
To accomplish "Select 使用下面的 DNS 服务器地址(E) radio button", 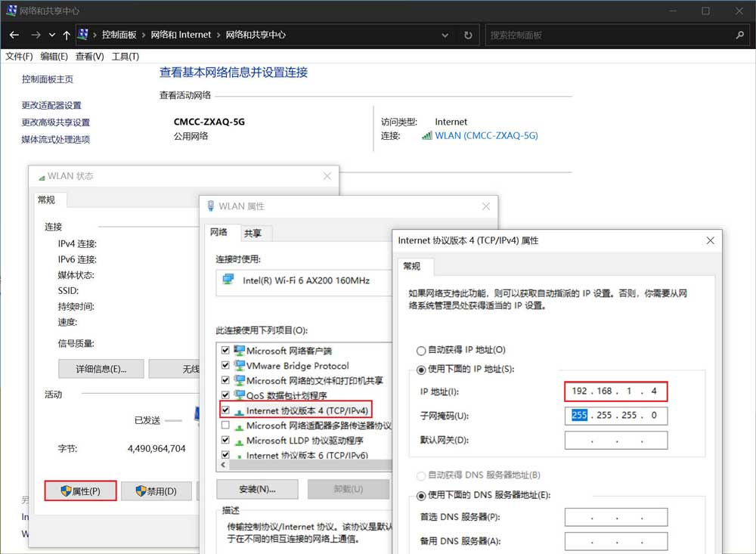I will click(x=421, y=495).
